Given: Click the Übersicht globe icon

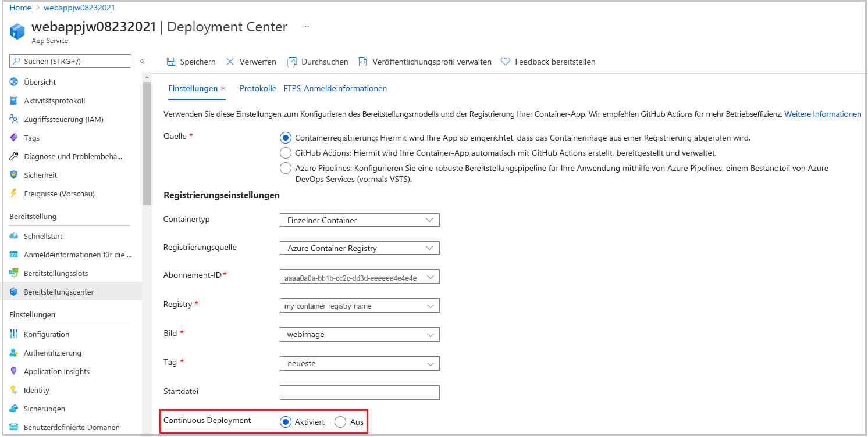Looking at the screenshot, I should click(14, 82).
